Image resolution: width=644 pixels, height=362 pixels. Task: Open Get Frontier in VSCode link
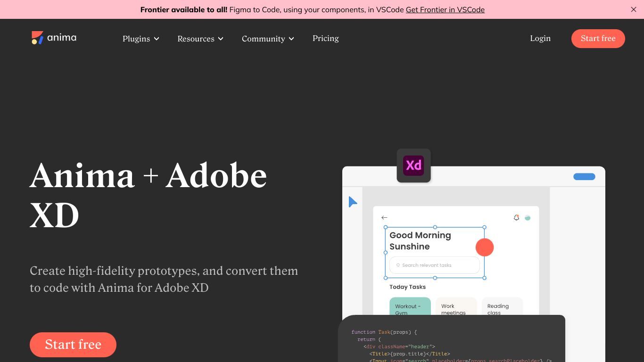445,9
